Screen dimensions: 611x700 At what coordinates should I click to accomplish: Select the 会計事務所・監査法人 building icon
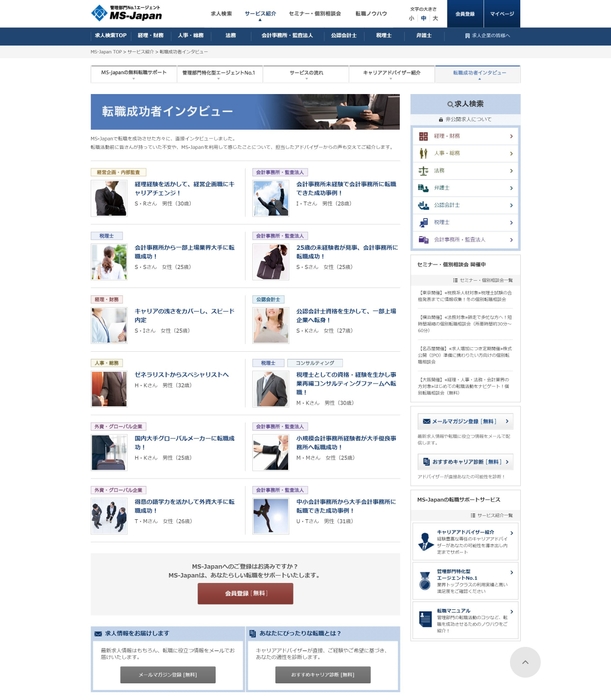pos(423,240)
